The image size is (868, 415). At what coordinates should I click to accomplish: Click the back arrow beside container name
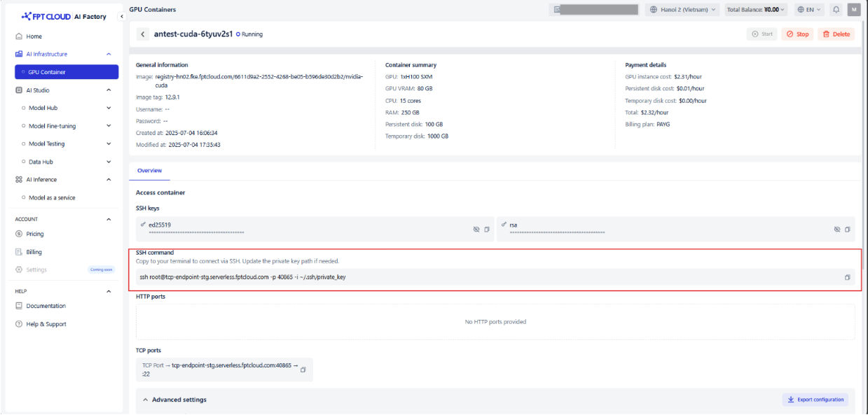tap(143, 34)
